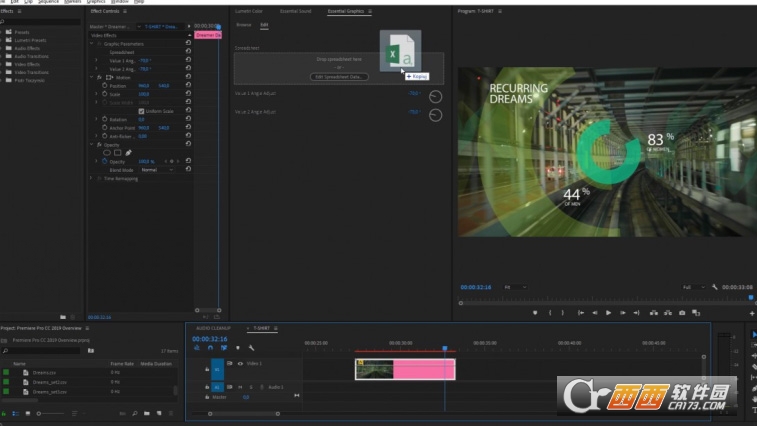
Task: Collapse Graphic Parameters section
Action: 92,43
